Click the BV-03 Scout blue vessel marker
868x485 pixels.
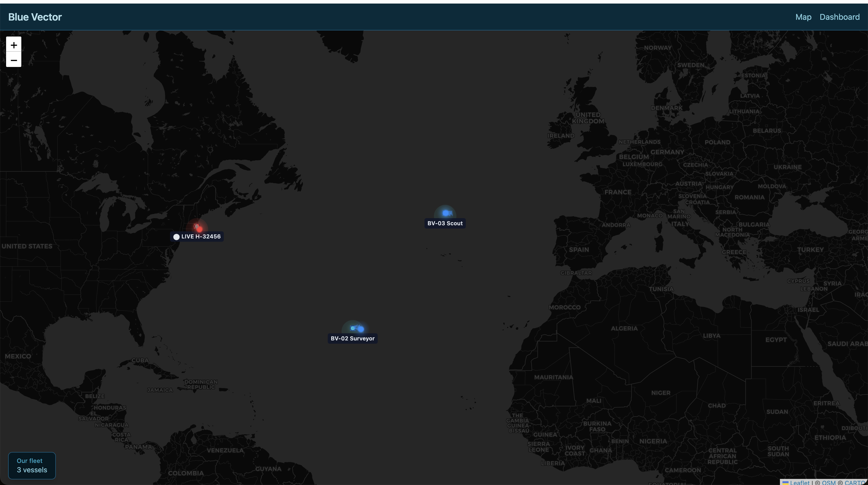click(445, 213)
